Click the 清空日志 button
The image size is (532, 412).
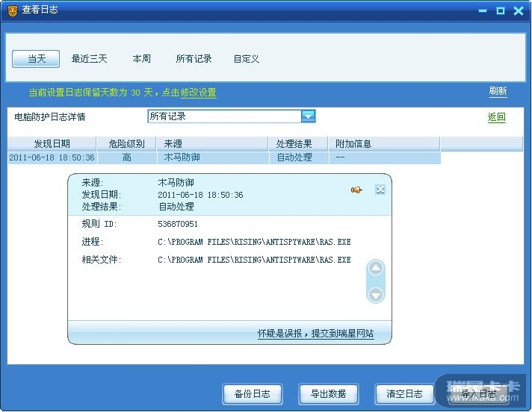coord(404,394)
